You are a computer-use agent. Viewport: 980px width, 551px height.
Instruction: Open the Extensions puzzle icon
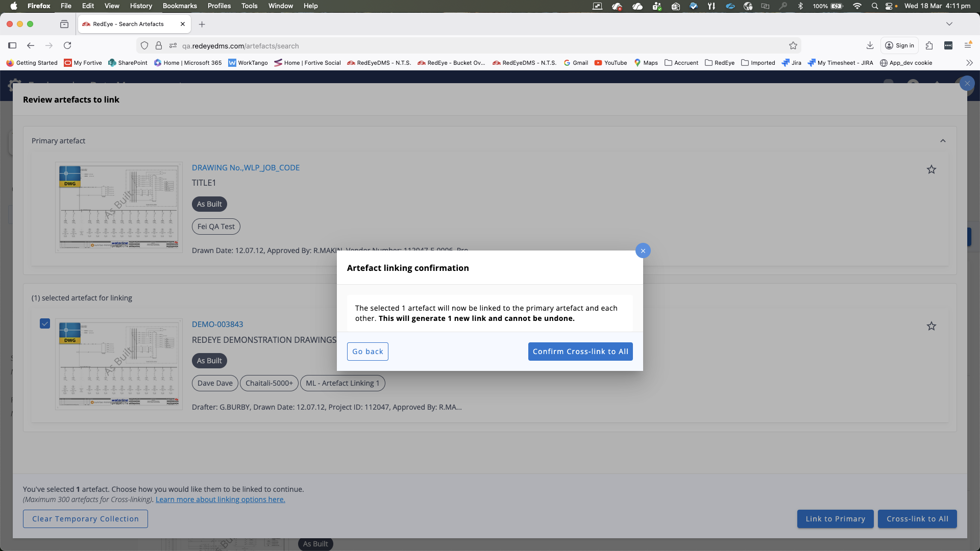tap(929, 45)
